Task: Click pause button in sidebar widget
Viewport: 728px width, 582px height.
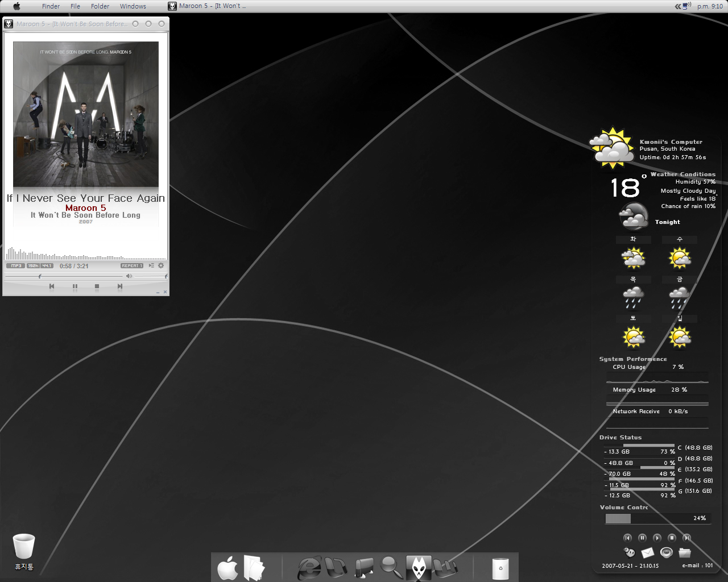Action: pyautogui.click(x=642, y=538)
